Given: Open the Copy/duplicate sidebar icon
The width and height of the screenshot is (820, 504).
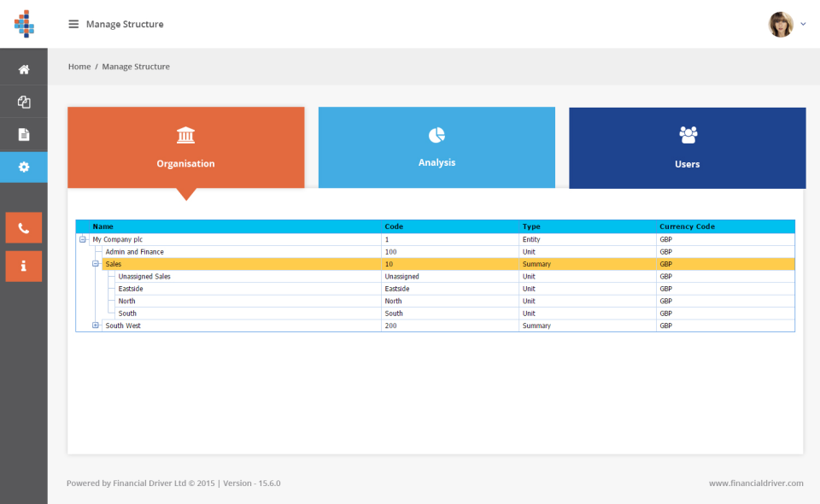Looking at the screenshot, I should 23,101.
